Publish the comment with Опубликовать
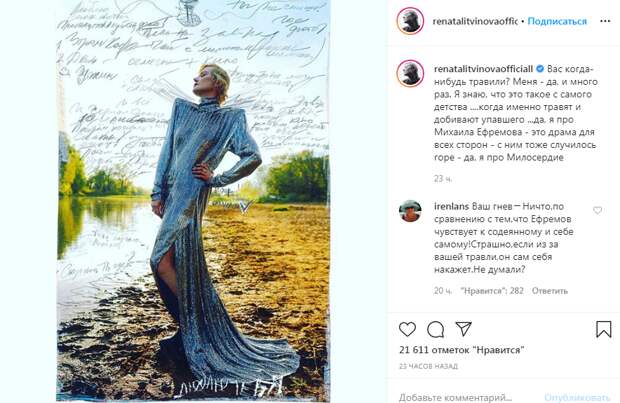This screenshot has width=620, height=403. tap(577, 397)
